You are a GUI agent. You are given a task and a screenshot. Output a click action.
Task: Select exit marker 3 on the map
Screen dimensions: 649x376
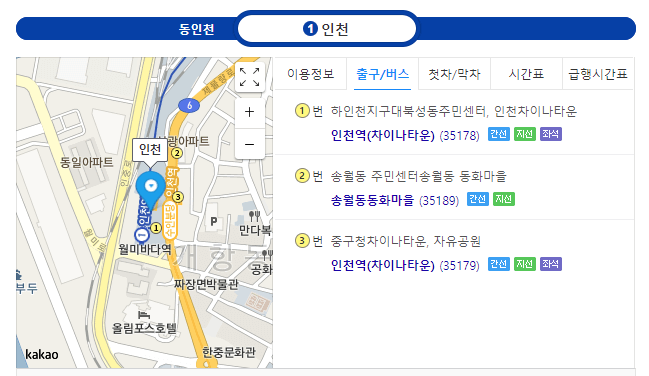coord(178,197)
